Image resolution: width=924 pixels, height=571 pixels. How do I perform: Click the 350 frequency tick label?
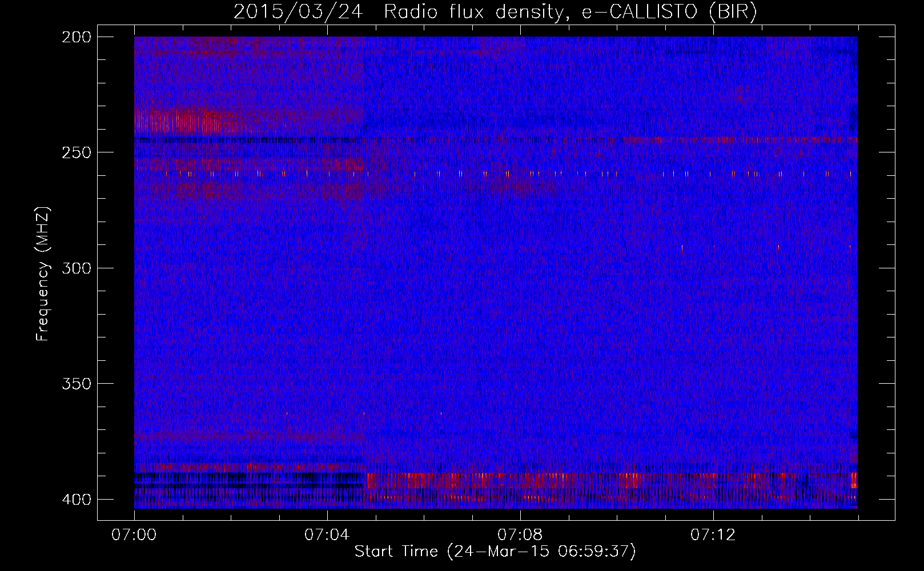coord(76,384)
